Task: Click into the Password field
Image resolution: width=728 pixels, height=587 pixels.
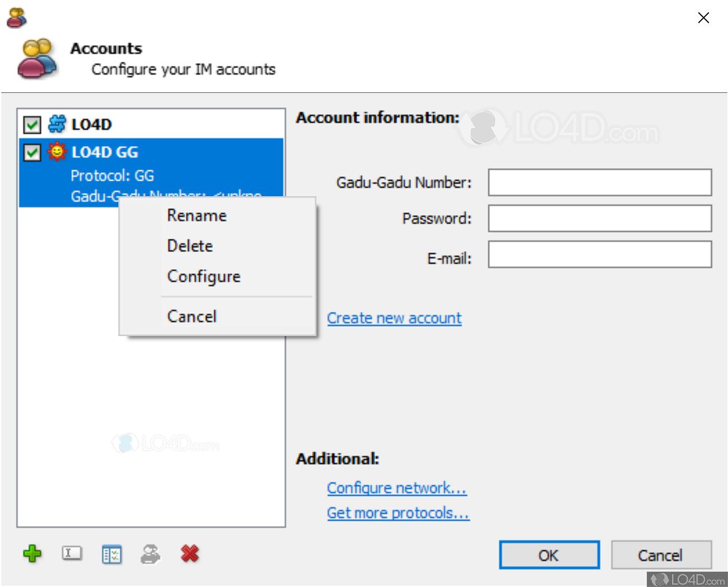Action: tap(600, 219)
